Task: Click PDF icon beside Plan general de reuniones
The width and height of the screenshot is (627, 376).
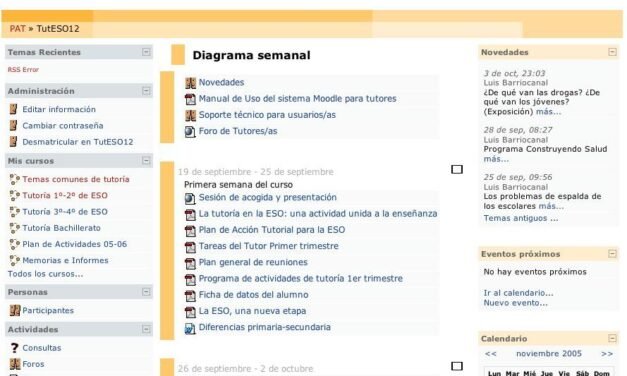Action: pos(190,263)
